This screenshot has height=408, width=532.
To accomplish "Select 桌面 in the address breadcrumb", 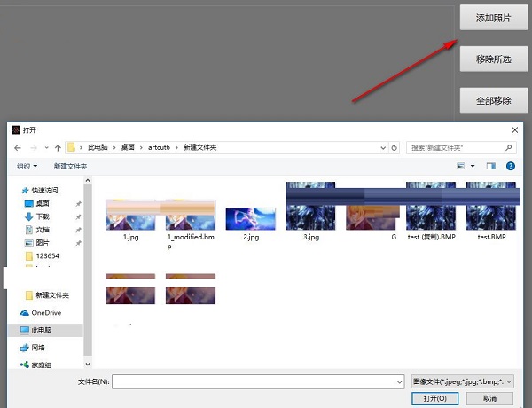I will tap(128, 147).
